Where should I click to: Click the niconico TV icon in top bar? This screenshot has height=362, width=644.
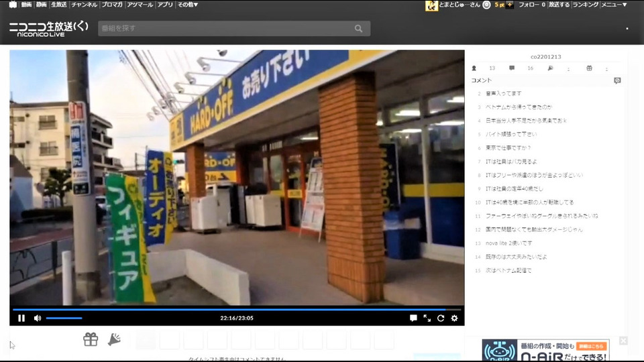[x=13, y=5]
